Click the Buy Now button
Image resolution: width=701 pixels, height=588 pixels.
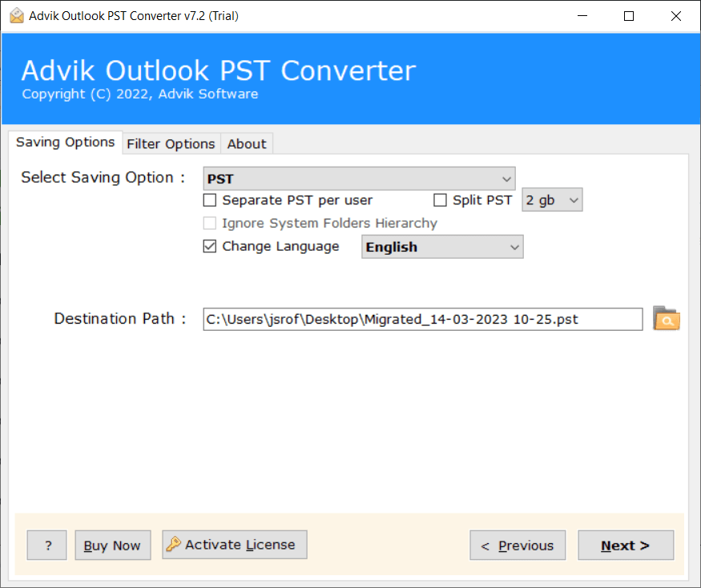(x=113, y=546)
